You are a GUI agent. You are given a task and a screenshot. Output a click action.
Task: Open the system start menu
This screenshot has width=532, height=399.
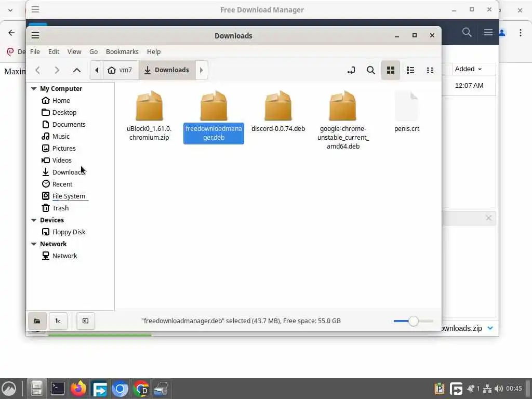point(9,389)
